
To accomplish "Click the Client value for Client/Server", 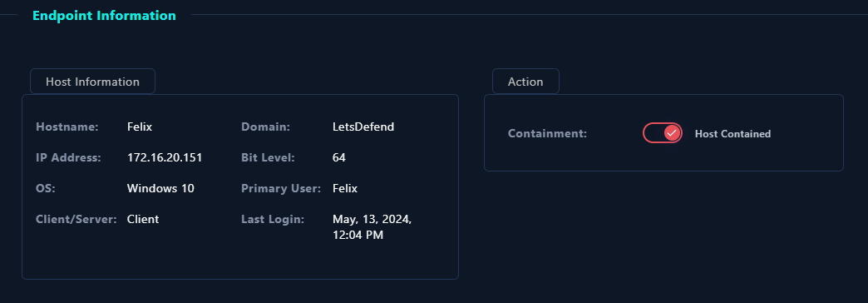I will 143,219.
